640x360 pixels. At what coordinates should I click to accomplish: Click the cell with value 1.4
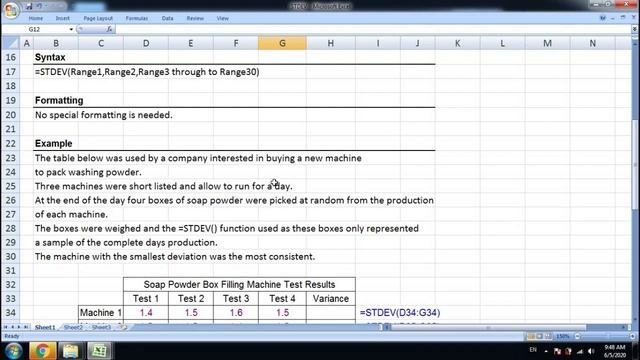click(x=146, y=313)
